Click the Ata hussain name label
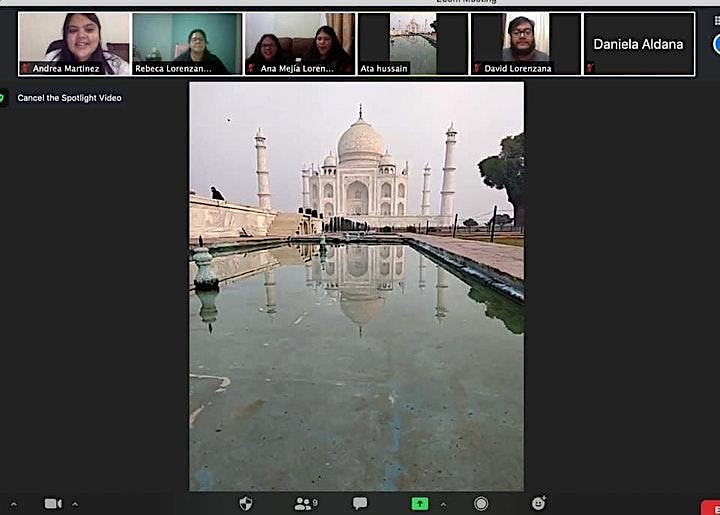 pos(384,68)
